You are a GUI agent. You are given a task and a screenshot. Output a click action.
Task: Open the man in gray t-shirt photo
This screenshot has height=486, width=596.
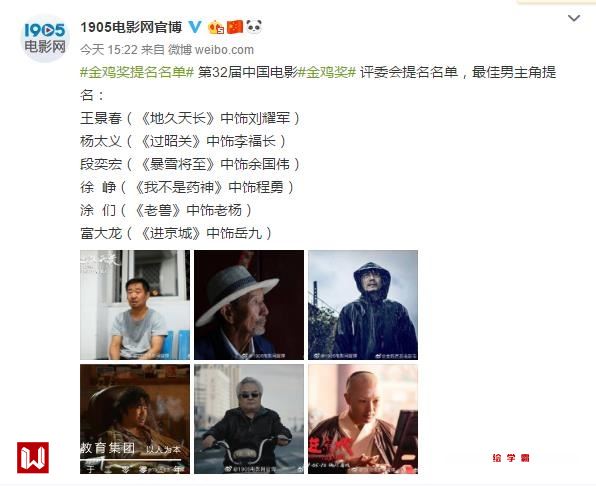click(x=135, y=305)
